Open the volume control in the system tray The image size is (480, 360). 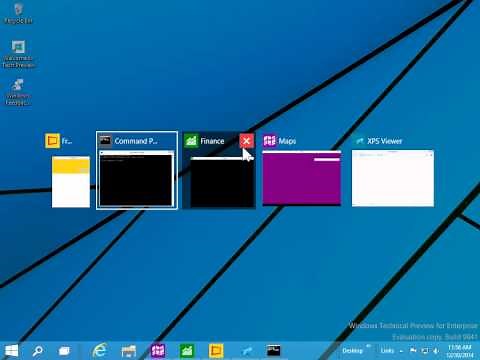pos(436,351)
